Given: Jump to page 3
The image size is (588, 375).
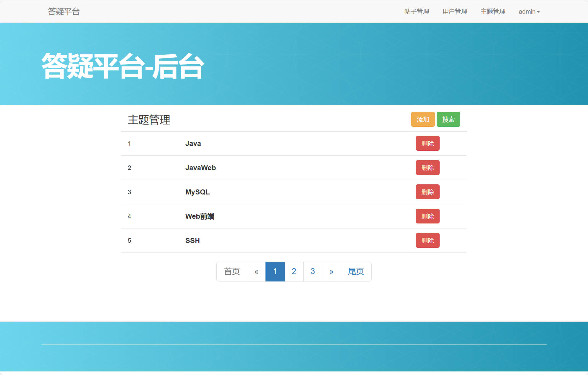Looking at the screenshot, I should 312,271.
